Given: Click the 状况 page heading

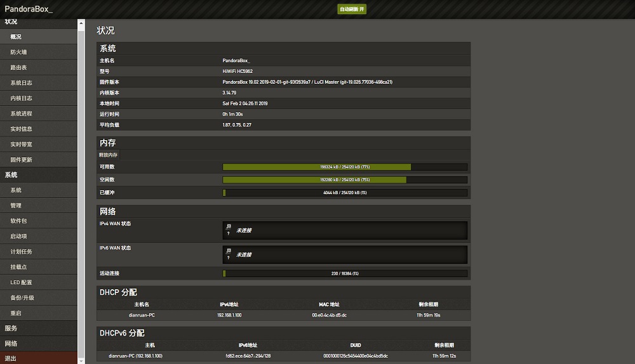Looking at the screenshot, I should pyautogui.click(x=105, y=30).
